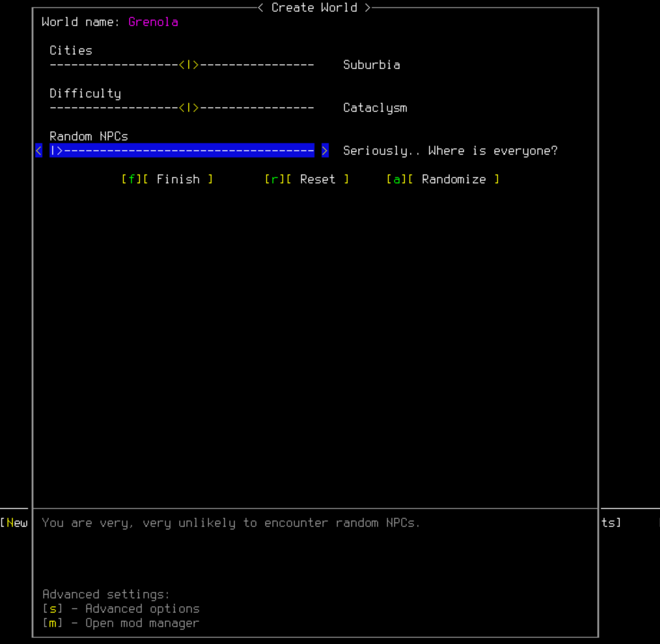Open Advanced options via [s] entry
The height and width of the screenshot is (644, 660).
click(x=121, y=609)
